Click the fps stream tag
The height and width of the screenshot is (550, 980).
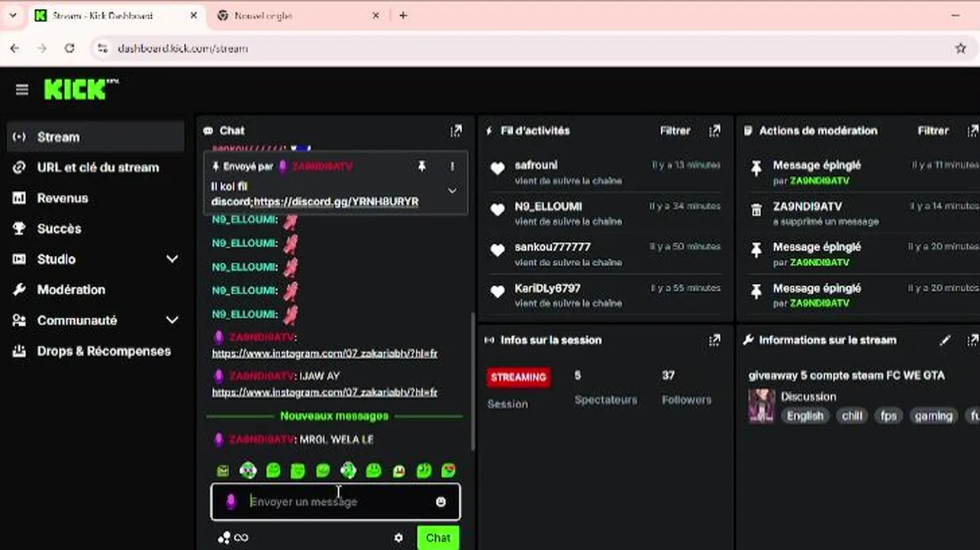[888, 416]
